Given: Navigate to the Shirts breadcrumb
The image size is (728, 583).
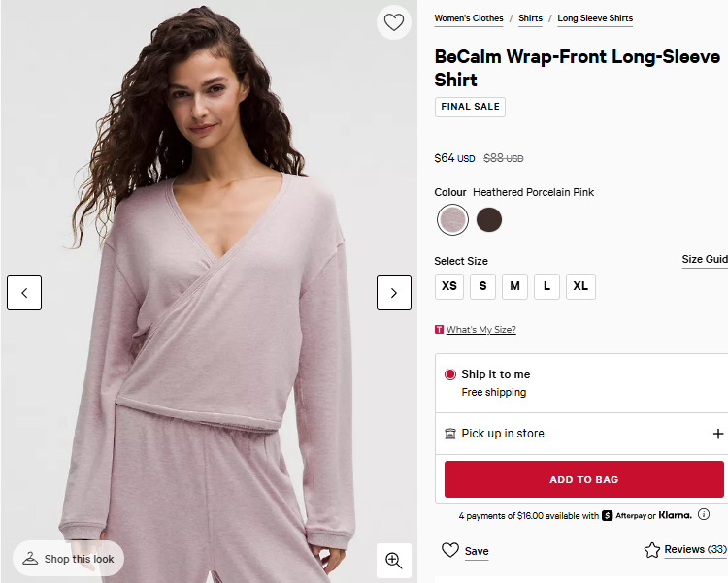Looking at the screenshot, I should coord(530,18).
